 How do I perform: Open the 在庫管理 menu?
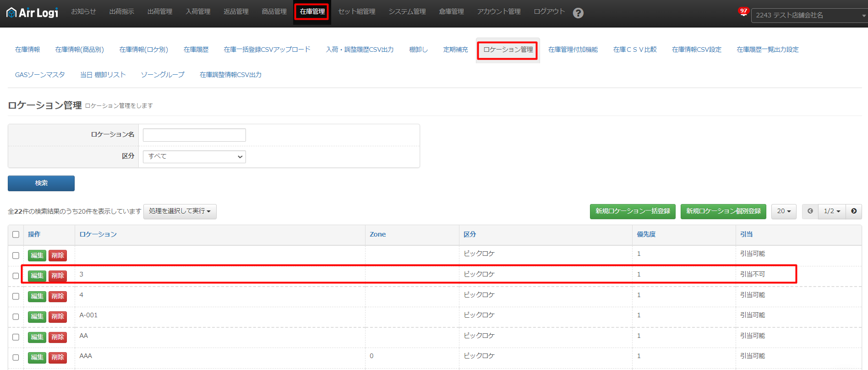[312, 12]
